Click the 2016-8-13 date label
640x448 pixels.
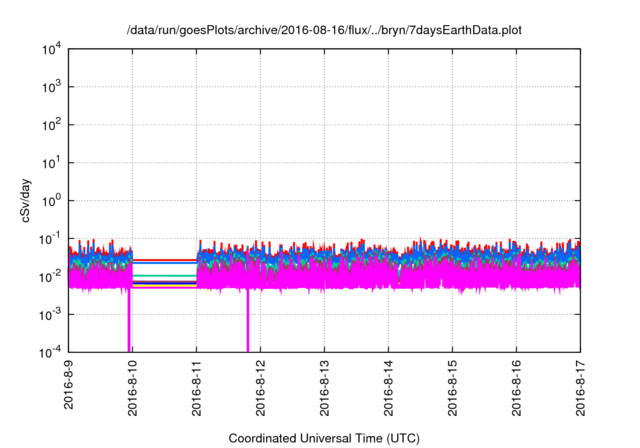pos(324,388)
